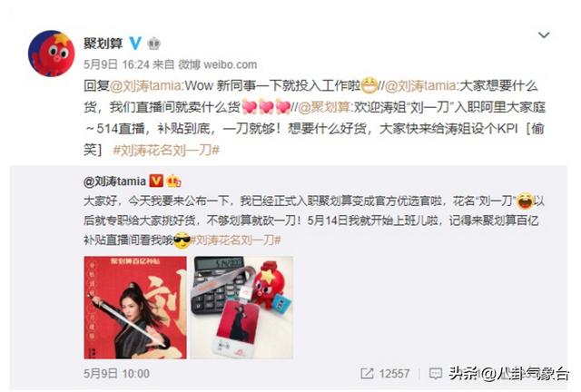The width and height of the screenshot is (581, 392).
Task: Click the repost share icon showing 12557
Action: [367, 373]
